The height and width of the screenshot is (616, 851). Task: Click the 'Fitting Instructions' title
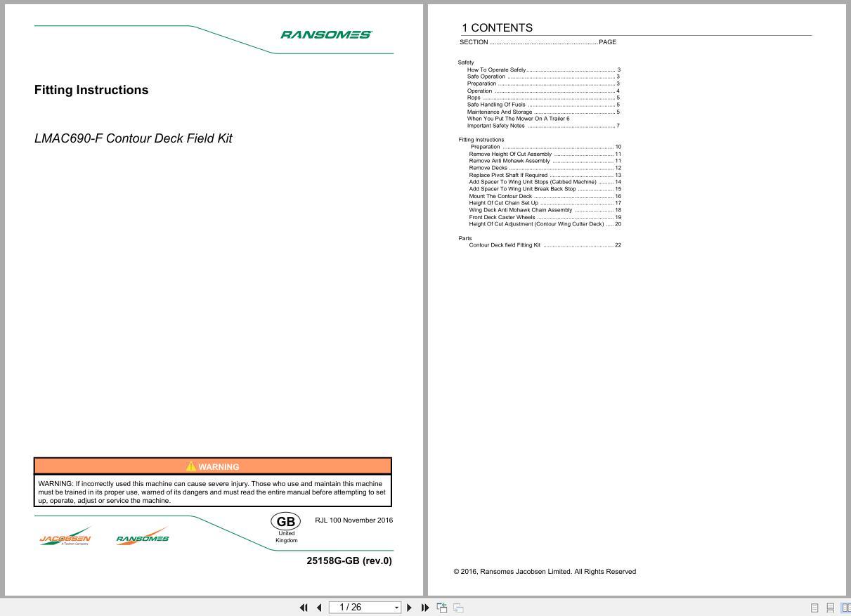pos(91,90)
